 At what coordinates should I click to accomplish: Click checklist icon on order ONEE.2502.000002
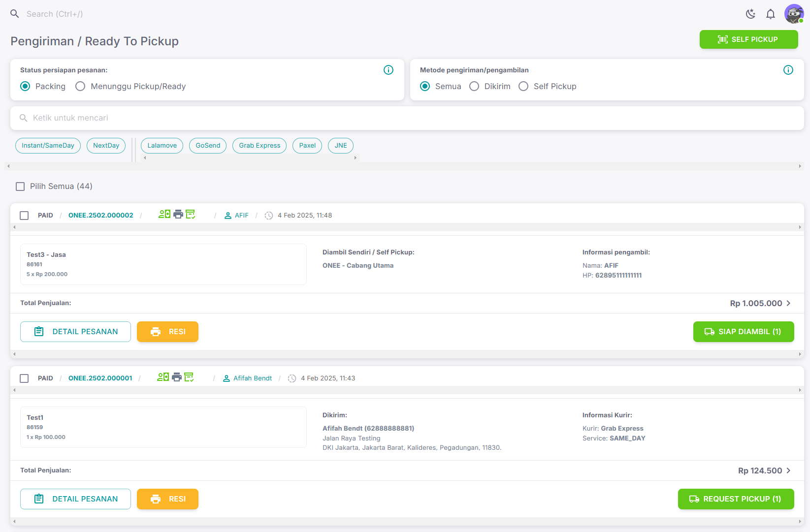click(191, 214)
